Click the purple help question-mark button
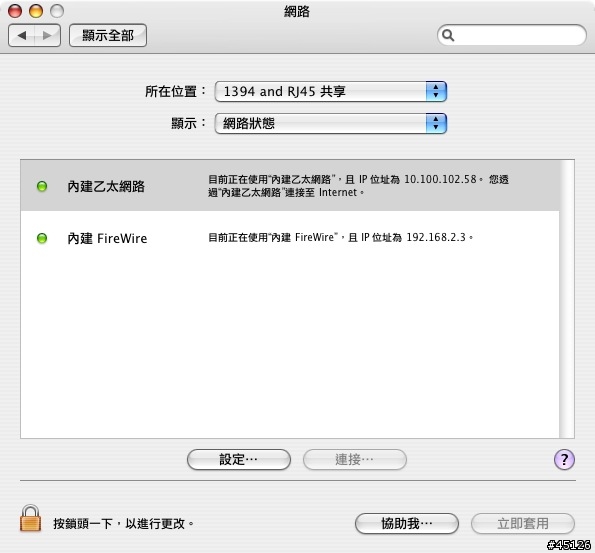 tap(564, 460)
